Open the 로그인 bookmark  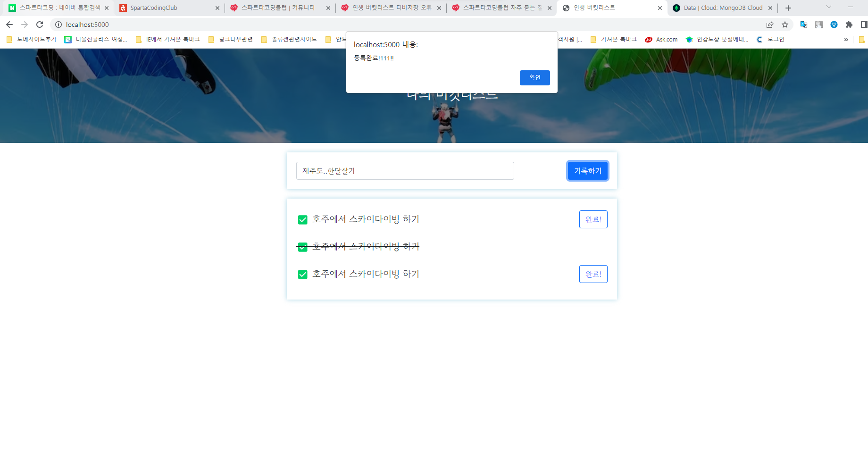[770, 40]
